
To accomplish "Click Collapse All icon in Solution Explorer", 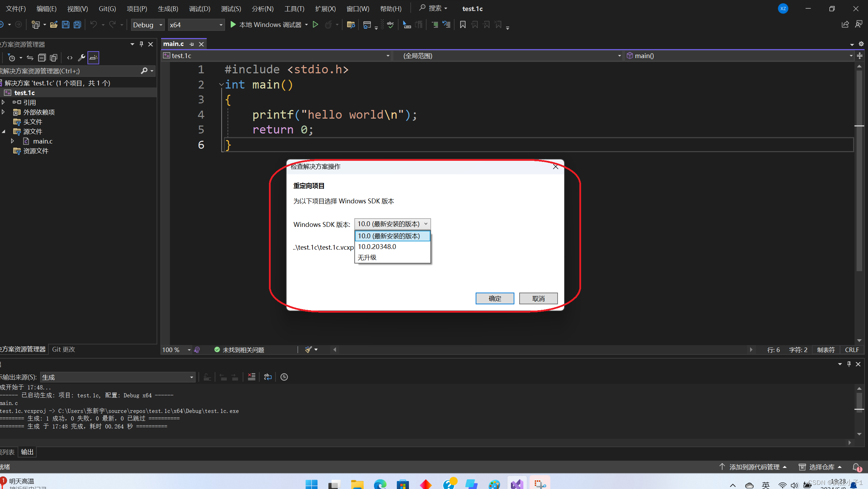I will pos(42,58).
